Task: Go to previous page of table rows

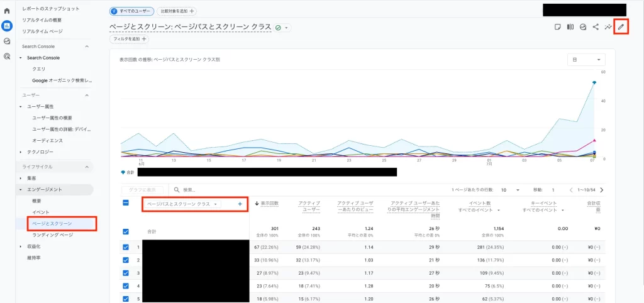Action: 571,190
